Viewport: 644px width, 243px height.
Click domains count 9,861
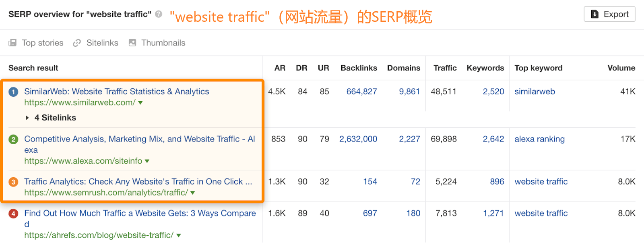(x=409, y=91)
